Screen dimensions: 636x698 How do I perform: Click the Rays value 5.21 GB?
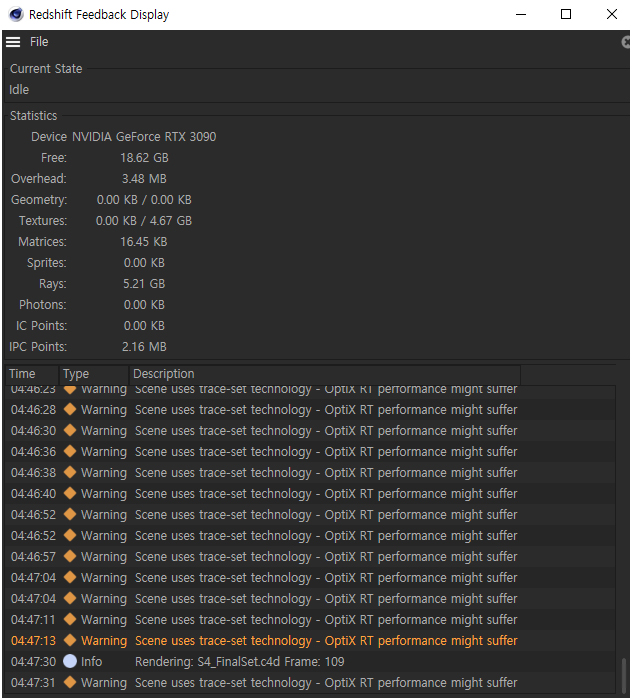144,284
